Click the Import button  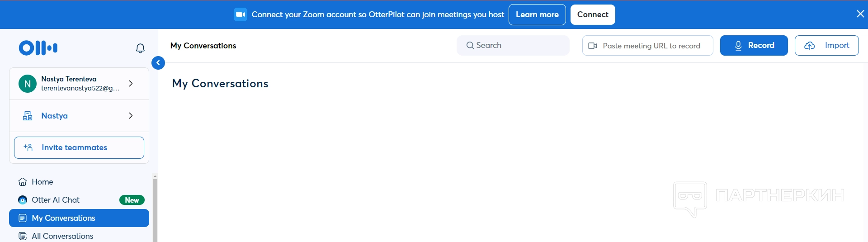pos(826,46)
